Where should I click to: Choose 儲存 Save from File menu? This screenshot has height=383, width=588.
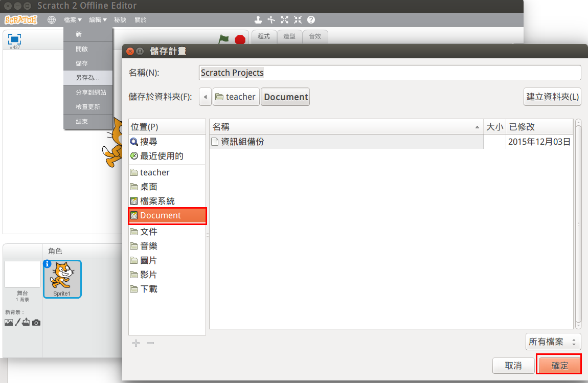tap(88, 63)
